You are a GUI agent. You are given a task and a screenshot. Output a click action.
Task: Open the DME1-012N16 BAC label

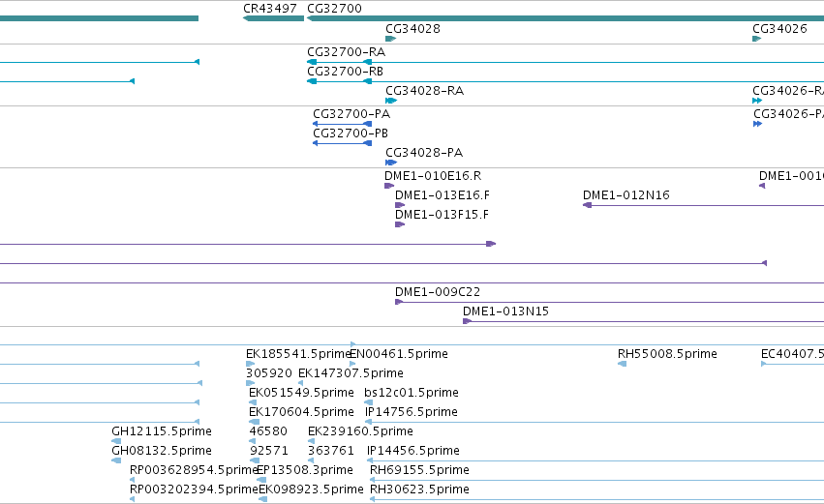coord(626,195)
